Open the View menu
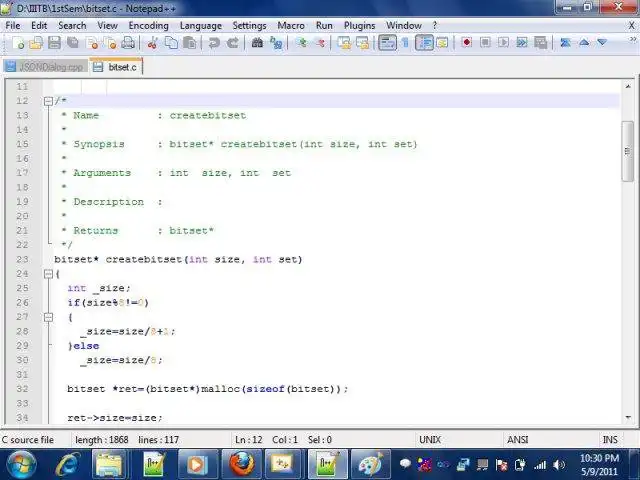640x480 pixels. [107, 25]
